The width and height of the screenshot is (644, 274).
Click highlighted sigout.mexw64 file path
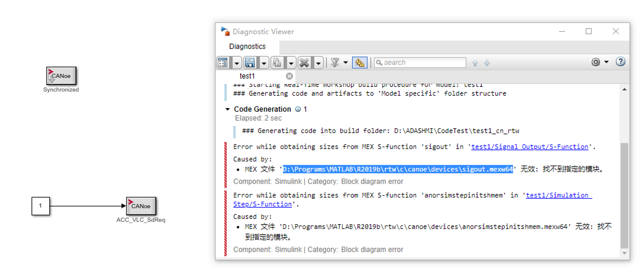pos(398,169)
